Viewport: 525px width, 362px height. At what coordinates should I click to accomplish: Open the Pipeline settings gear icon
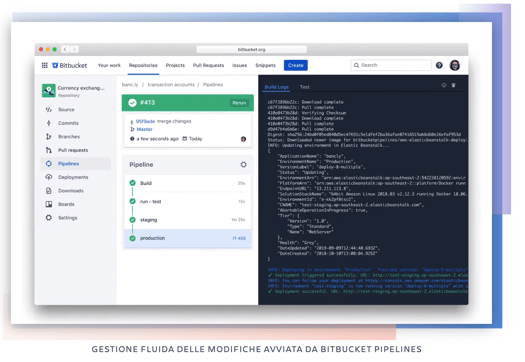243,164
